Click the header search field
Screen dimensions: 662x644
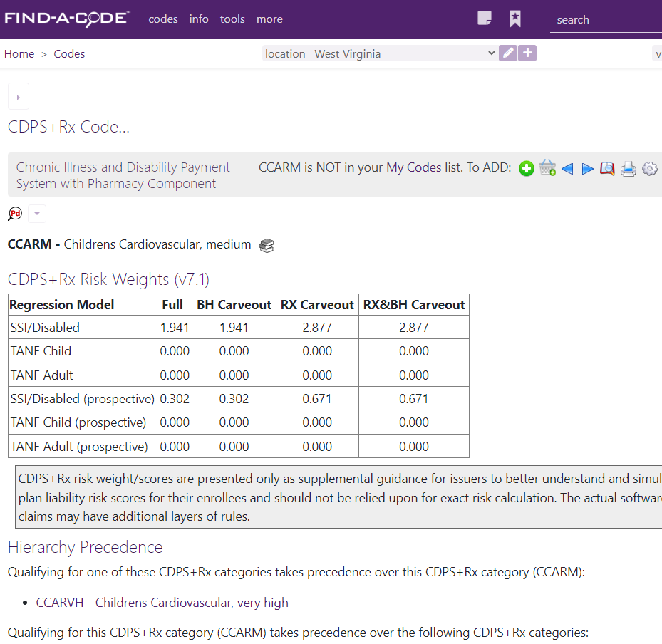[606, 19]
